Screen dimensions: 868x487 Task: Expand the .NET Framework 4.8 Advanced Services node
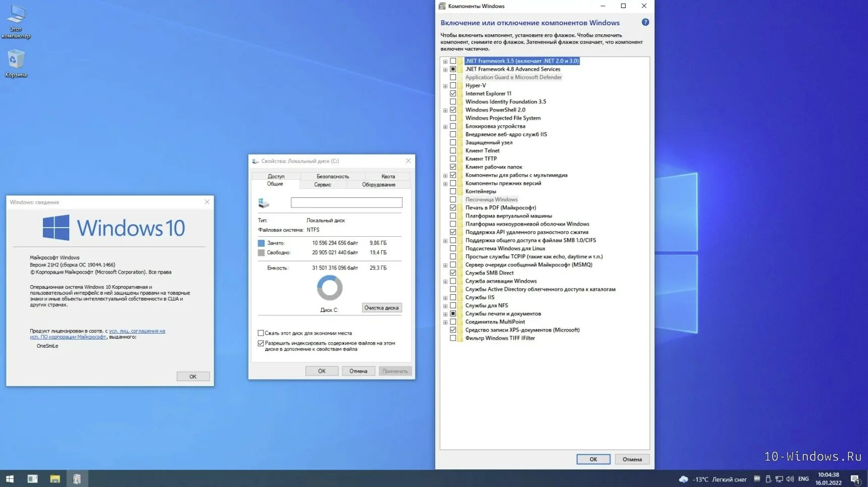[x=445, y=70]
